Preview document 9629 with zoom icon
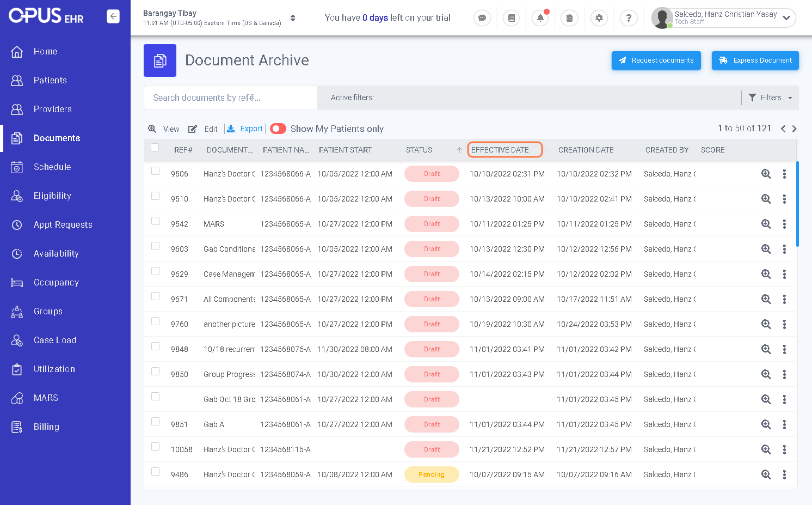 point(766,274)
